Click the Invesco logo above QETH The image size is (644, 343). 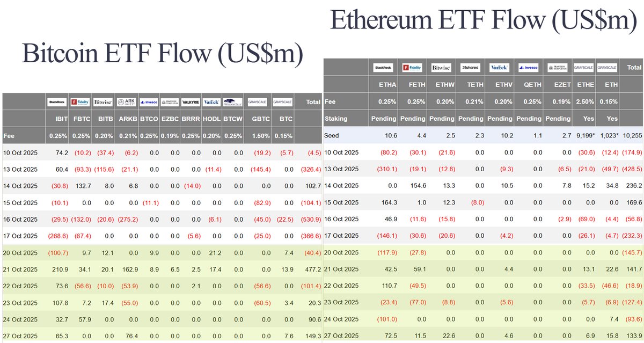pyautogui.click(x=528, y=68)
